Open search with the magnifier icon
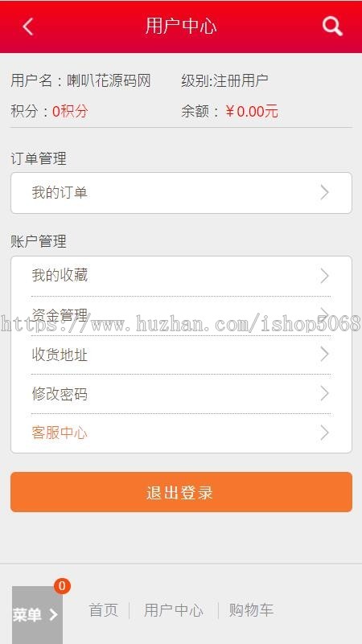This screenshot has width=362, height=644. click(332, 27)
